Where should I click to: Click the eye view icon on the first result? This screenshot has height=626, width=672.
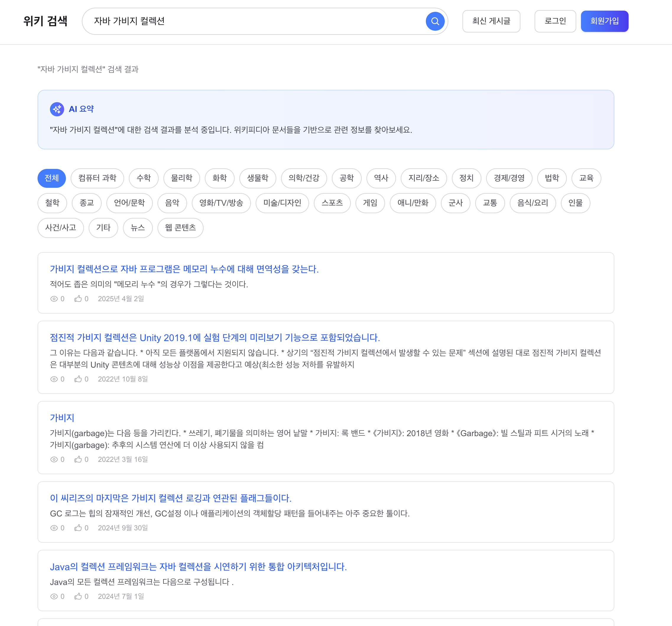54,299
